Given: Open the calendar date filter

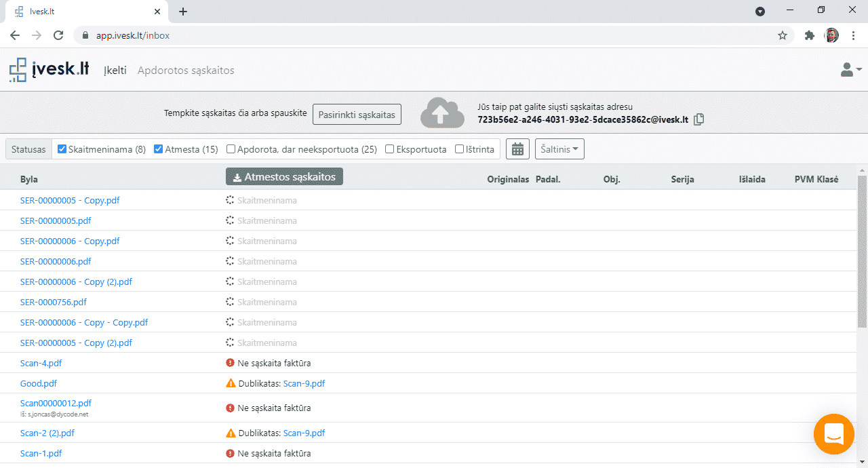Looking at the screenshot, I should coord(517,149).
